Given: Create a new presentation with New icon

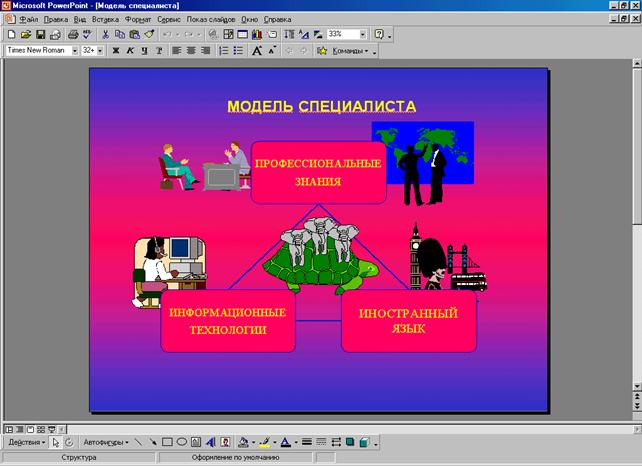Looking at the screenshot, I should pos(11,34).
